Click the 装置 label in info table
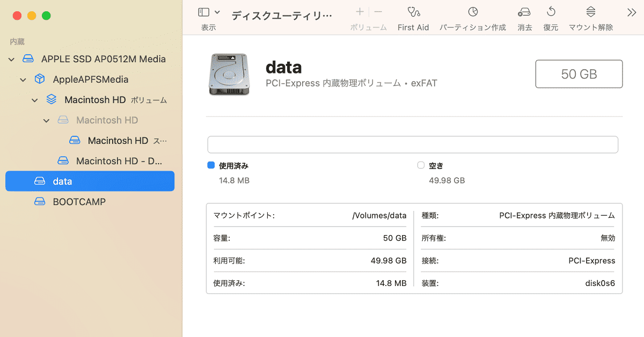 (x=430, y=283)
